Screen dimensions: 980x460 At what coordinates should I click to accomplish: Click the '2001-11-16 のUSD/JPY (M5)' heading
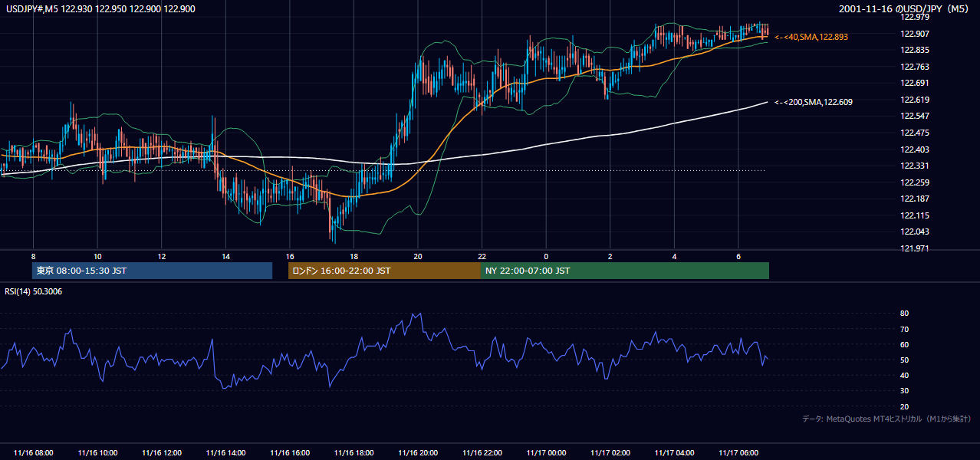click(x=905, y=8)
